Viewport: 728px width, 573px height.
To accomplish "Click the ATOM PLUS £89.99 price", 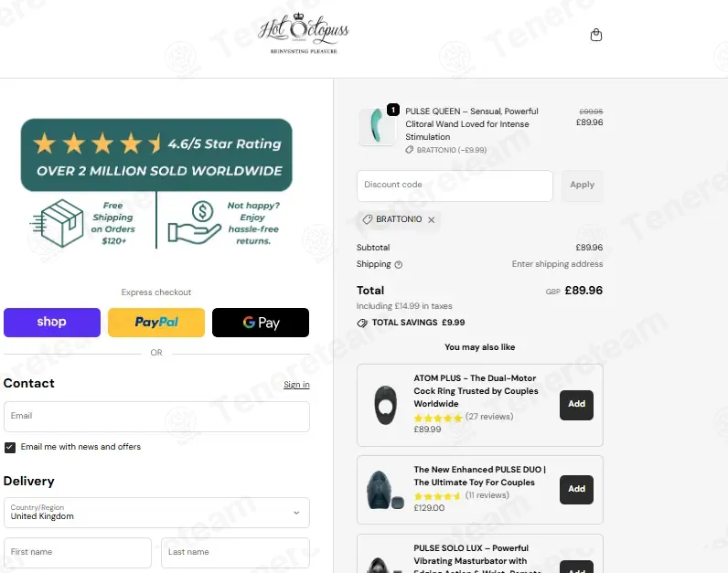I will (427, 430).
